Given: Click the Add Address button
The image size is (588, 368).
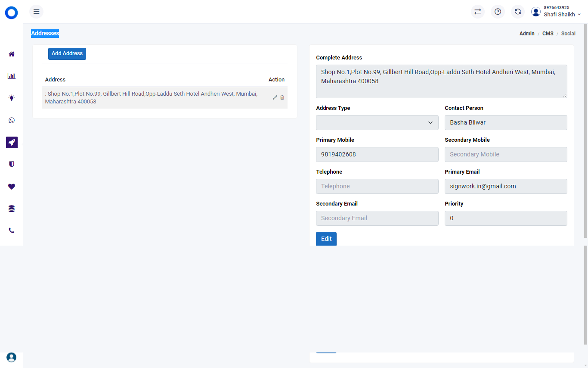Looking at the screenshot, I should pyautogui.click(x=67, y=54).
